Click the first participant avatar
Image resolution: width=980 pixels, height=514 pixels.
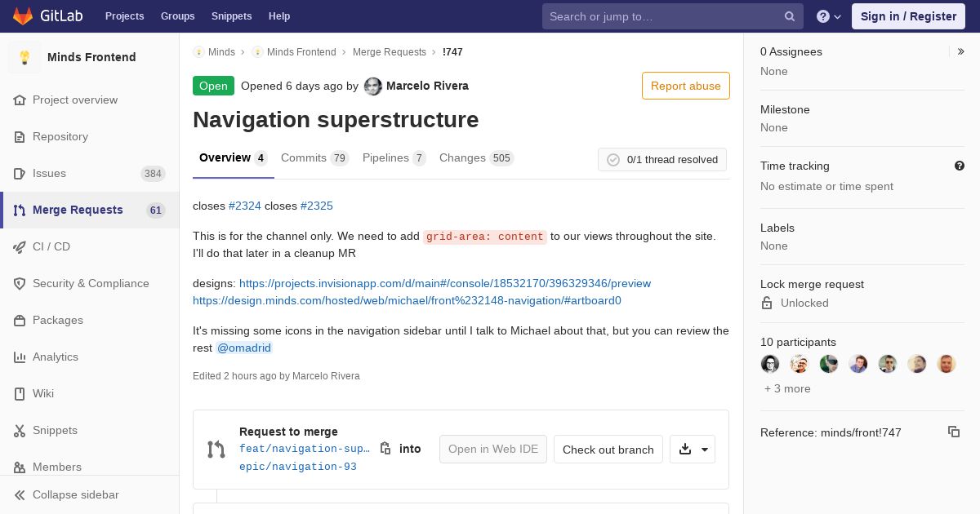click(770, 364)
